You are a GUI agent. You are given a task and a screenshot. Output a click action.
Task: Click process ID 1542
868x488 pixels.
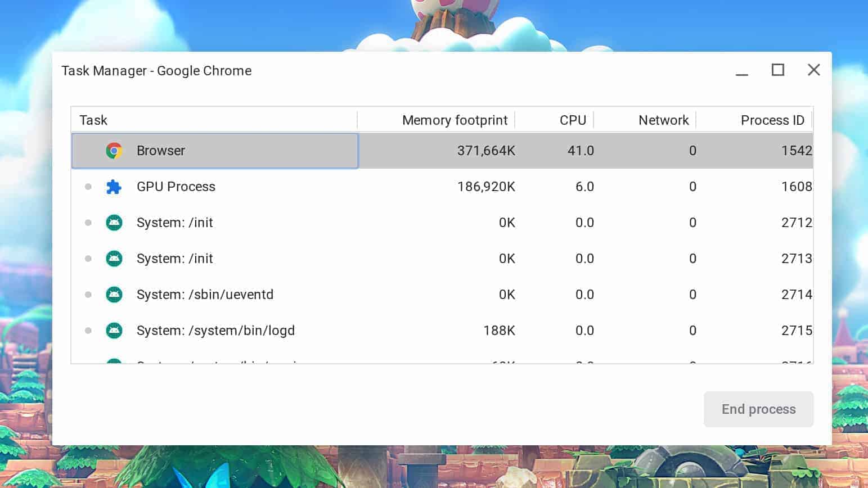click(797, 151)
